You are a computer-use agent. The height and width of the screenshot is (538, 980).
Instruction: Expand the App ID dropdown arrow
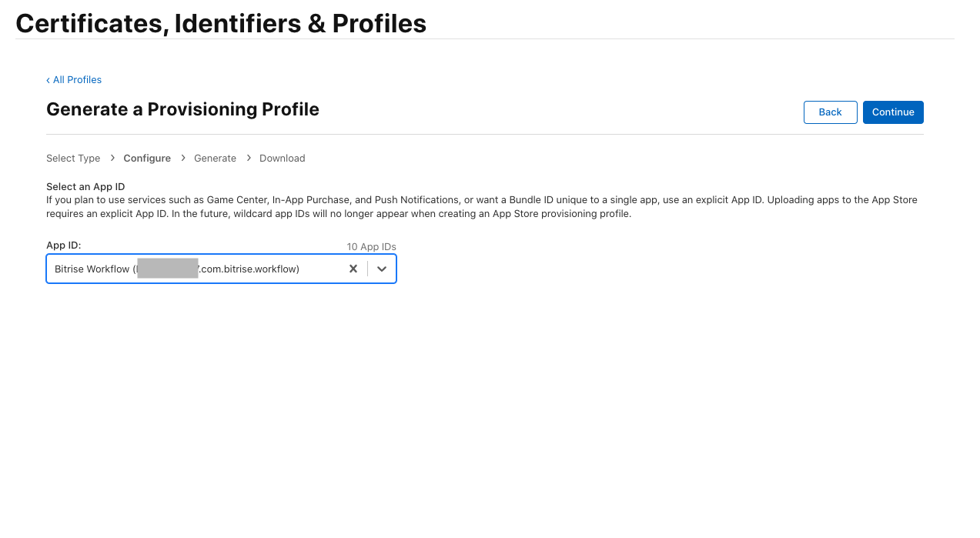[x=382, y=269]
